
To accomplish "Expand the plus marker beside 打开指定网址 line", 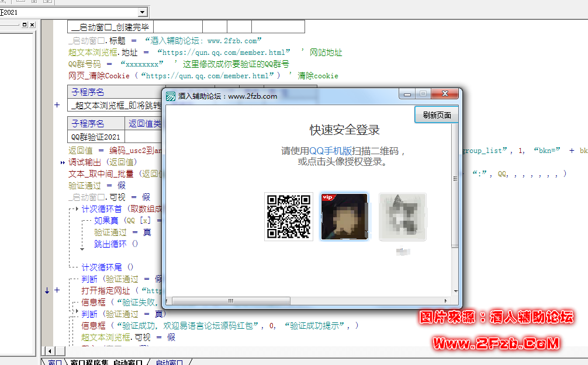I will pyautogui.click(x=57, y=290).
